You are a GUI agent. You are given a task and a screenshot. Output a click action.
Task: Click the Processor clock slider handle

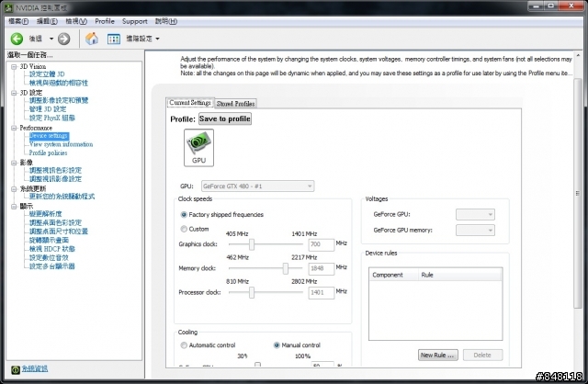pos(252,292)
